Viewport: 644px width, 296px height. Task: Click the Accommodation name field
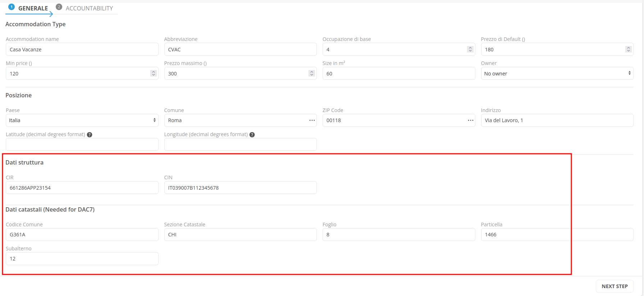coord(82,50)
